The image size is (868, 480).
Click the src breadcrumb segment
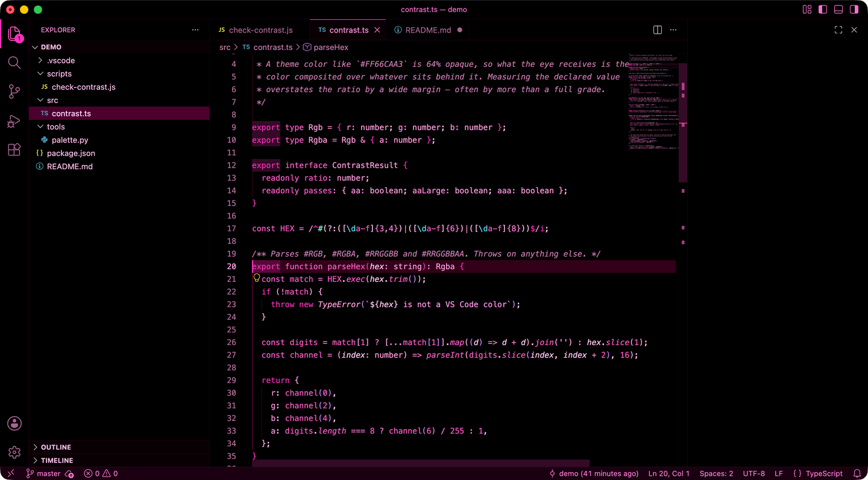pyautogui.click(x=225, y=47)
